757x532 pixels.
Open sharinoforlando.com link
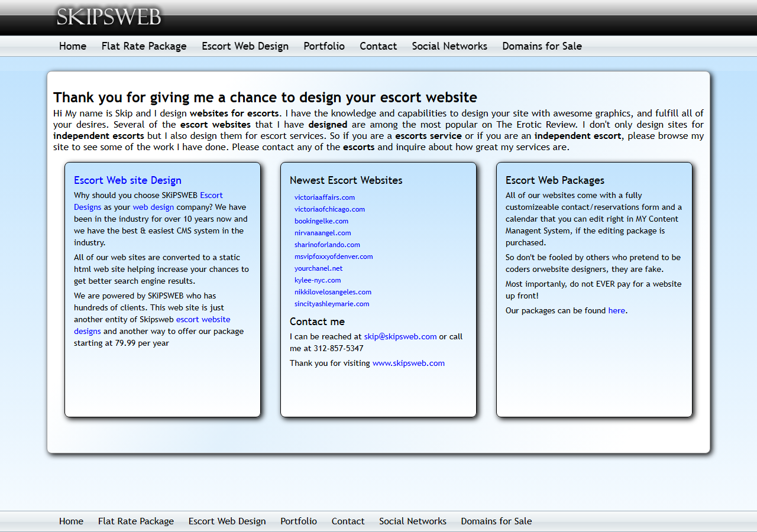[327, 245]
